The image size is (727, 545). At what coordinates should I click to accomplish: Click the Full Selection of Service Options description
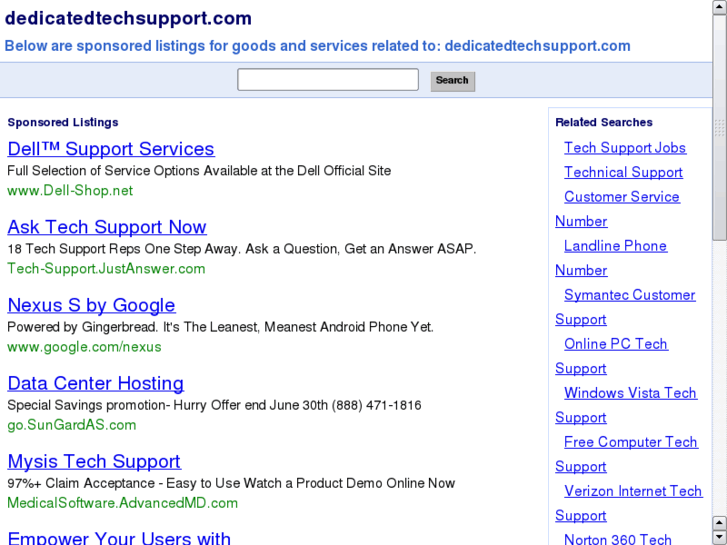[199, 171]
